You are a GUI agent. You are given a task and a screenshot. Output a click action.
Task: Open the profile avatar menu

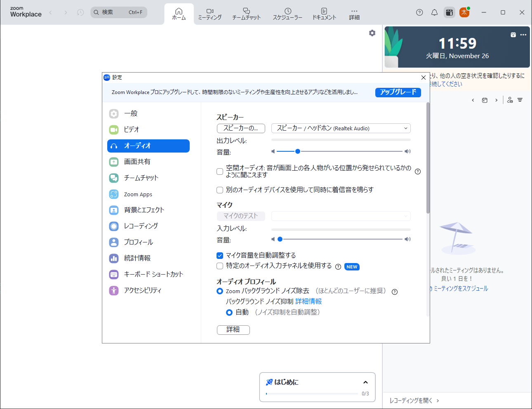point(464,12)
